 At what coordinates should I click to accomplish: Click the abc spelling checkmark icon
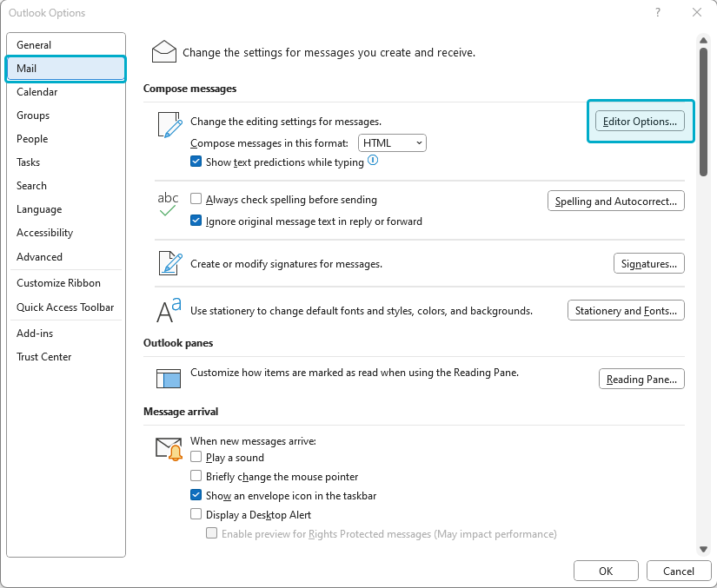168,204
